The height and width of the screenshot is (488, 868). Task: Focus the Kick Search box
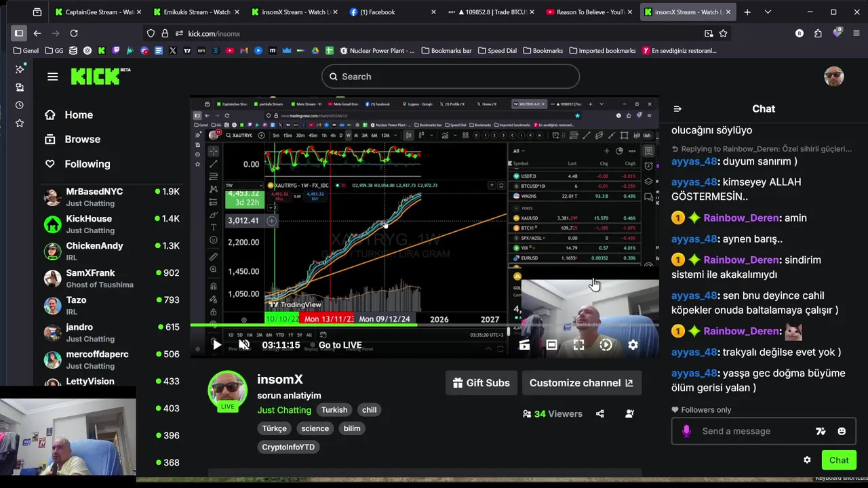click(450, 77)
